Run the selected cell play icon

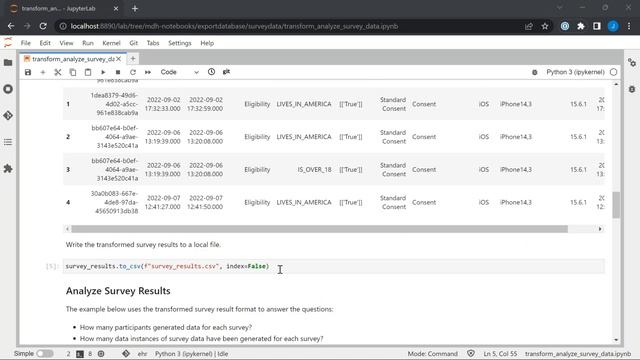tap(103, 72)
